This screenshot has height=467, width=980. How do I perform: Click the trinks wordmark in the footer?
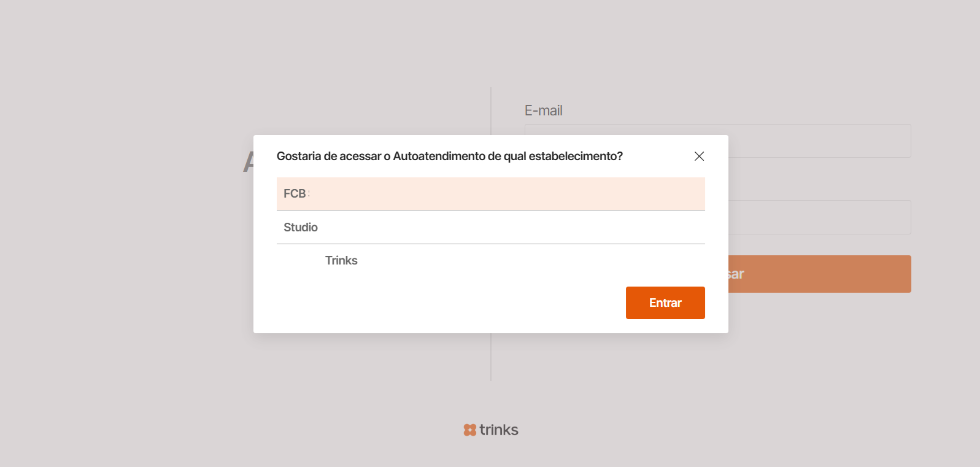tap(500, 430)
